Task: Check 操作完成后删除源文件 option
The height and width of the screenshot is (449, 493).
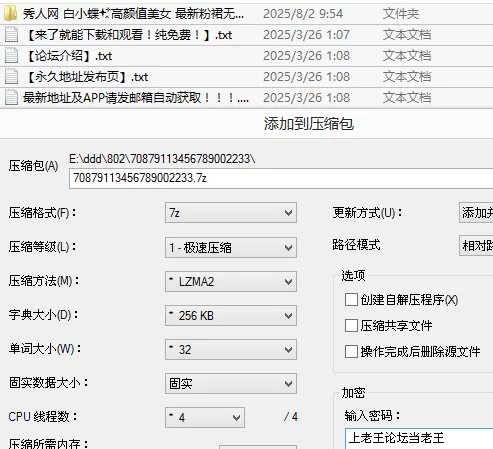Action: point(351,351)
